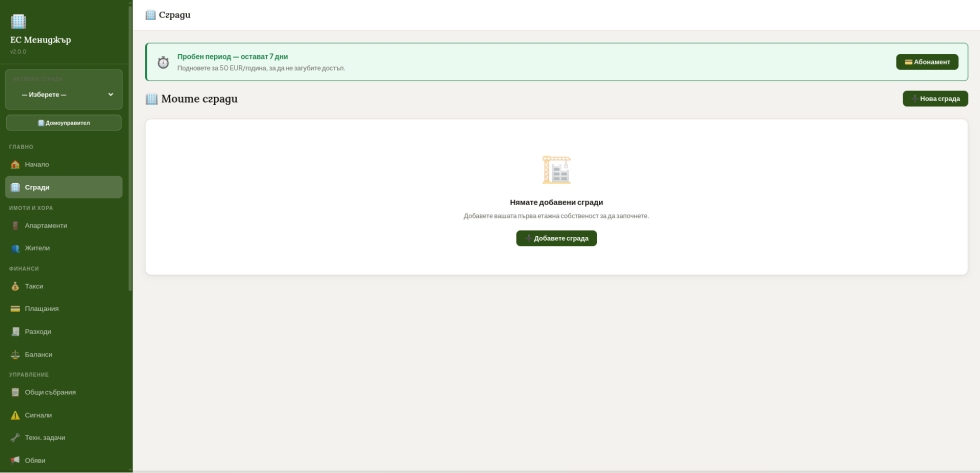Screen dimensions: 980x473
Task: Click the Баланси scales icon
Action: pyautogui.click(x=15, y=355)
